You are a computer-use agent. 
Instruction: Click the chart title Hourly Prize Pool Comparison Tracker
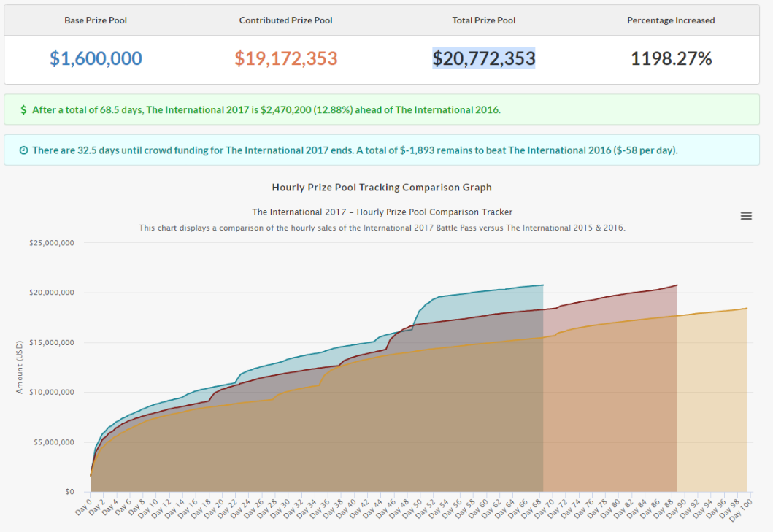[x=382, y=212]
